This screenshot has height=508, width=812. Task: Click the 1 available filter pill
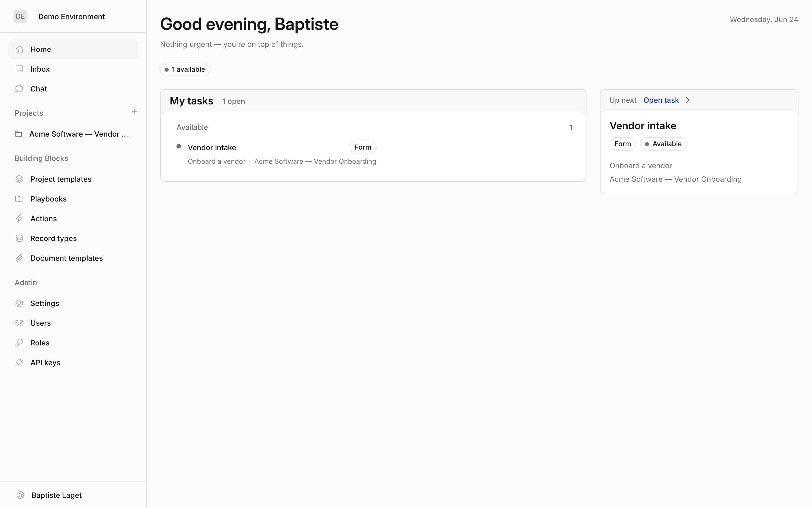pyautogui.click(x=185, y=69)
